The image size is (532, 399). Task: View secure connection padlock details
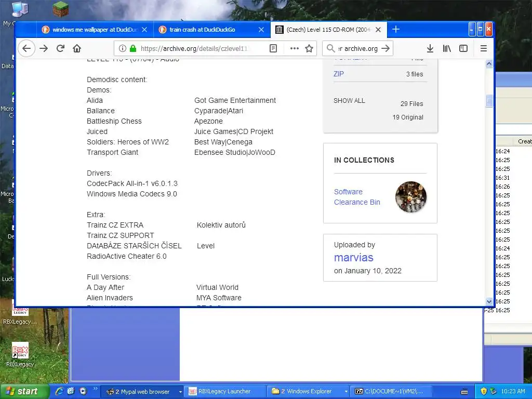click(133, 48)
